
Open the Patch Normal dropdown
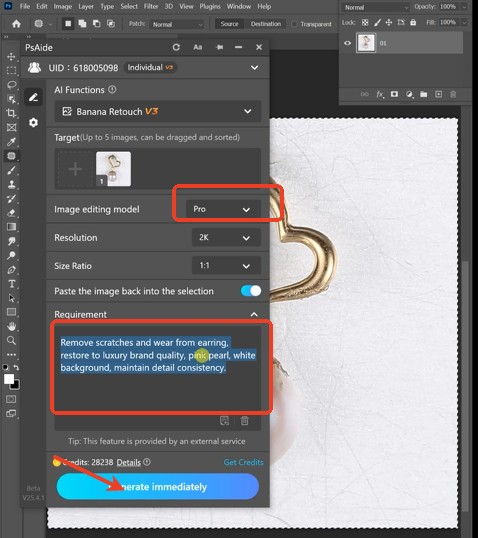click(177, 24)
